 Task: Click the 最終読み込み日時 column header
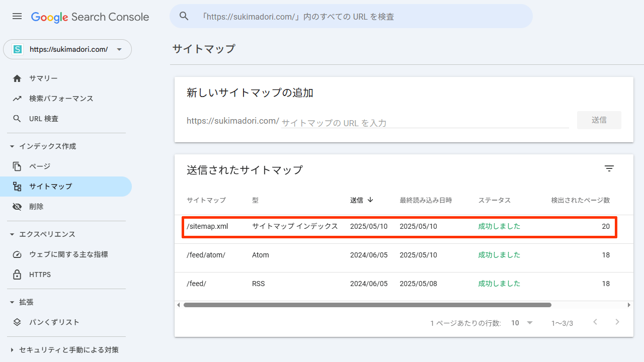[x=426, y=200]
